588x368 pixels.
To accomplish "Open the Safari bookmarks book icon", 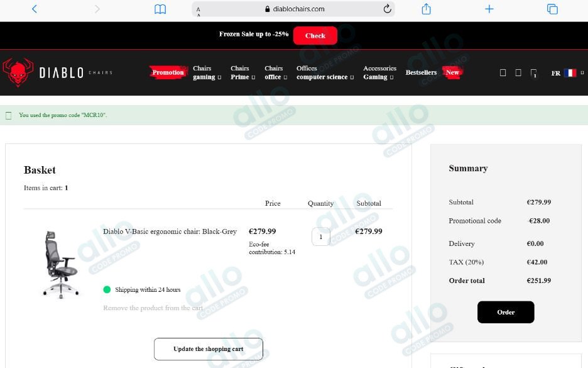I will click(x=160, y=9).
